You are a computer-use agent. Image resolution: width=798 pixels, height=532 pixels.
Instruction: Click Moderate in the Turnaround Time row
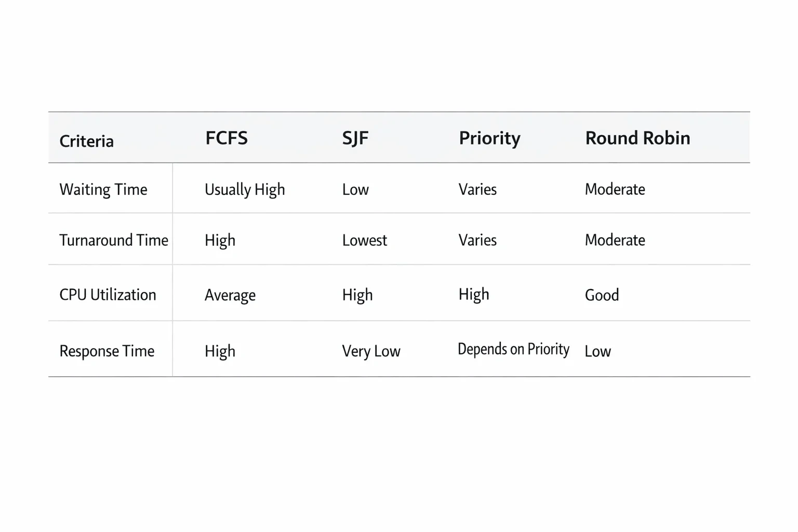coord(615,240)
